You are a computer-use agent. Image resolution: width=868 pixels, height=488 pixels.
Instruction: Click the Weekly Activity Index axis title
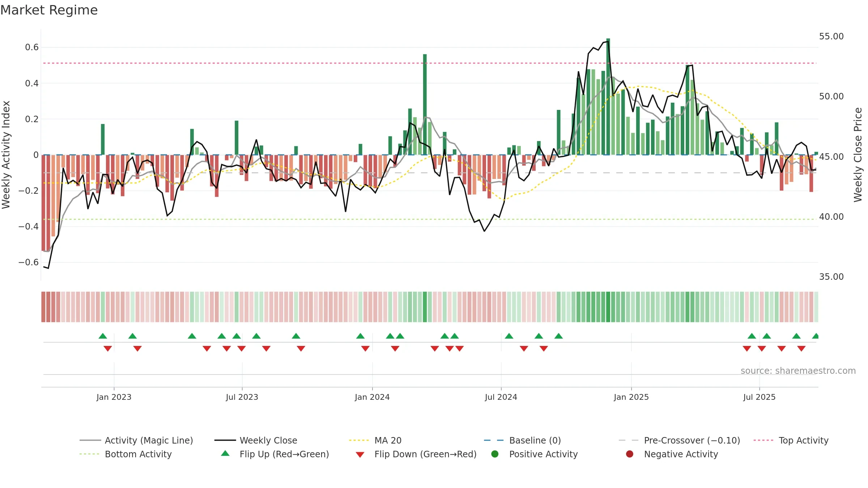[6, 155]
